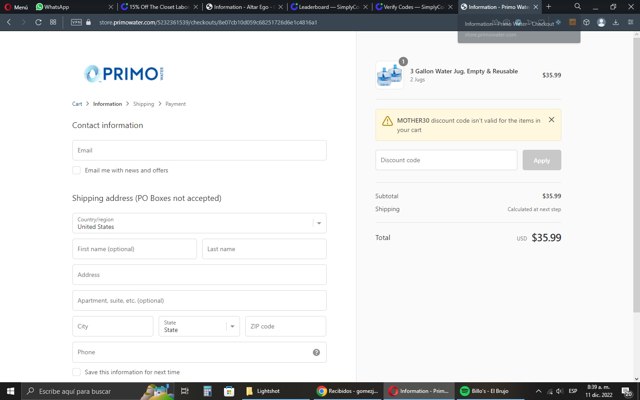Reload the page with the refresh icon
640x400 pixels.
pyautogui.click(x=38, y=22)
